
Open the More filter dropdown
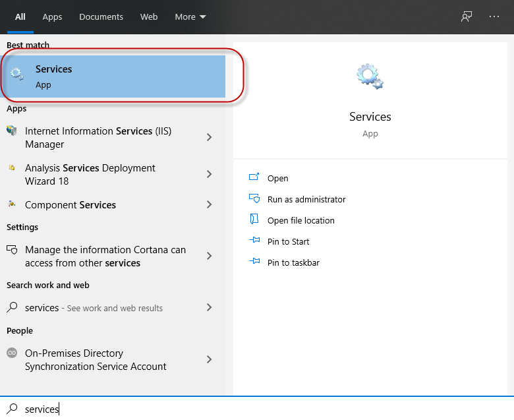tap(190, 16)
